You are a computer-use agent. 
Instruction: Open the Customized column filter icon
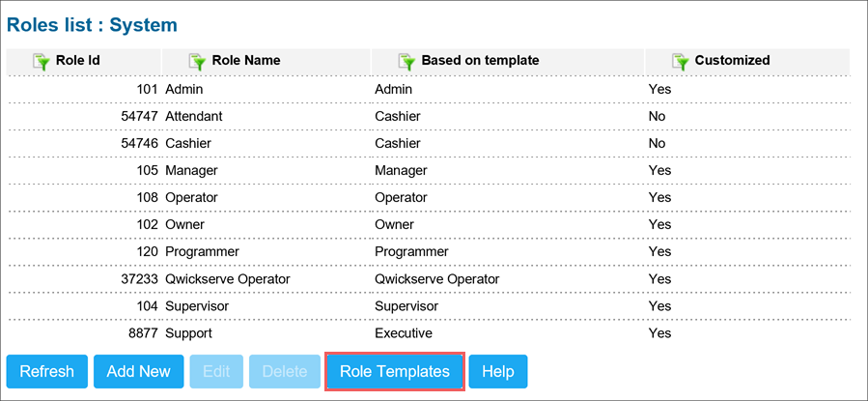pyautogui.click(x=681, y=62)
